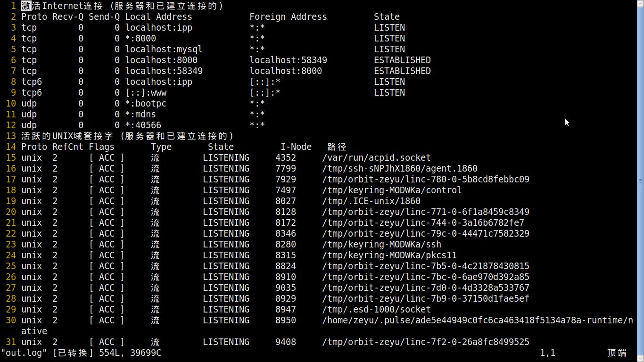Image resolution: width=644 pixels, height=362 pixels.
Task: Click the I-Node value 8027
Action: coord(286,201)
